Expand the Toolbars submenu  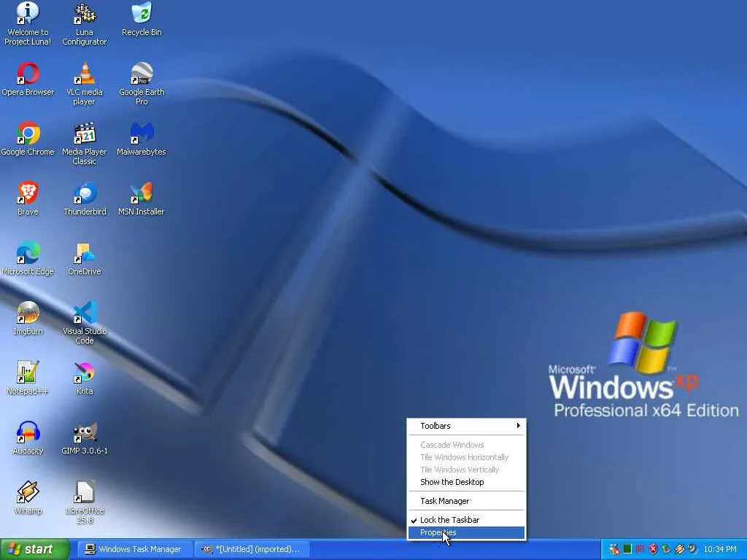click(466, 426)
